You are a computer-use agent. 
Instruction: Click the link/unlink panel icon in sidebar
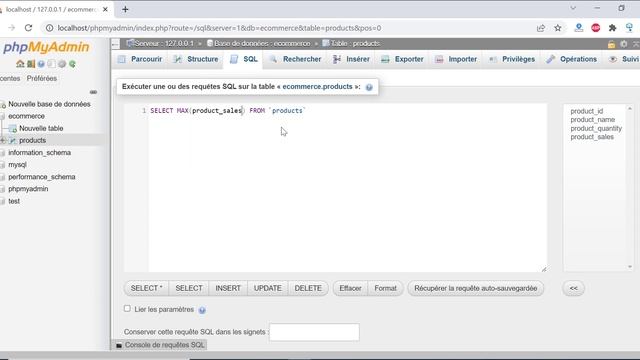pos(93,92)
